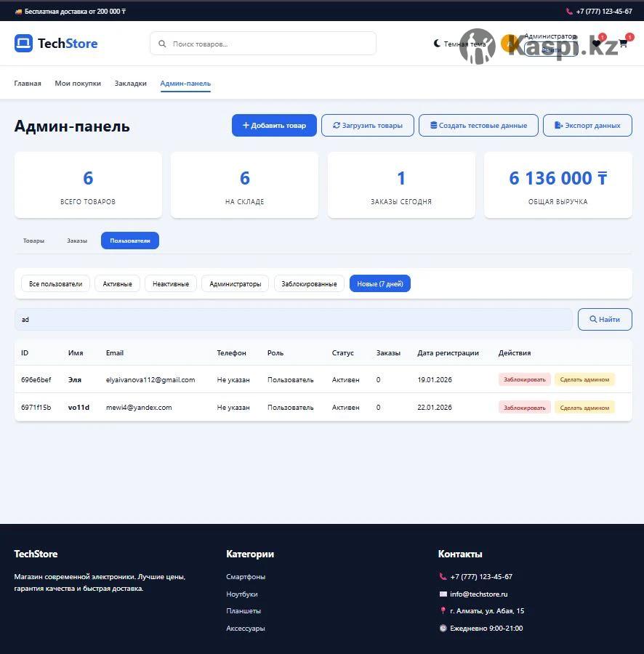644x654 pixels.
Task: Click the location pin icon in footer
Action: coord(443,611)
